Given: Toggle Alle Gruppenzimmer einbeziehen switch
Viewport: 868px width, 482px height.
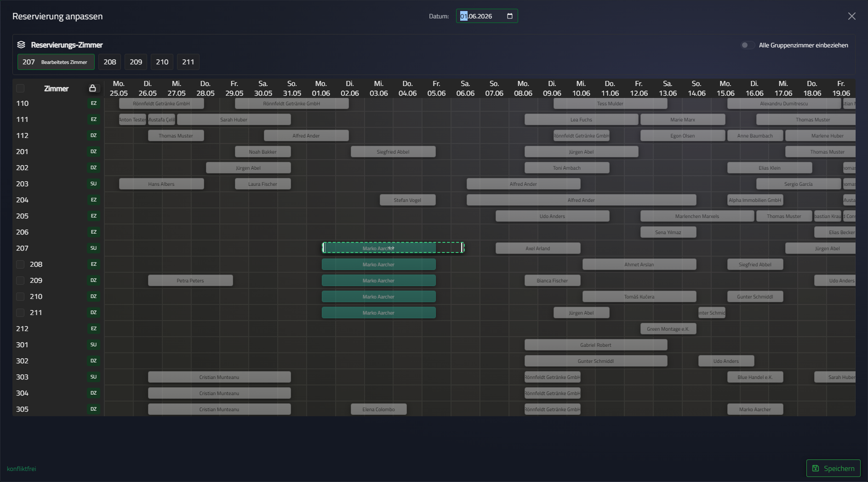Looking at the screenshot, I should [747, 45].
